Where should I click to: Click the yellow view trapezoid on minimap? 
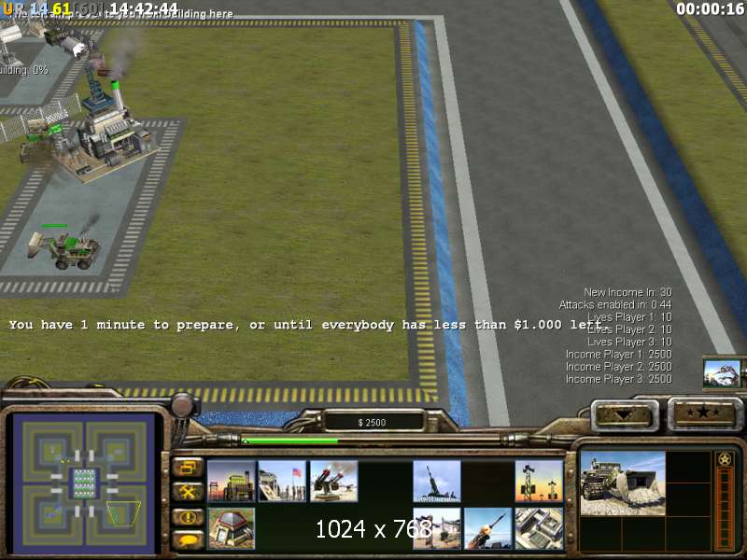coord(123,513)
